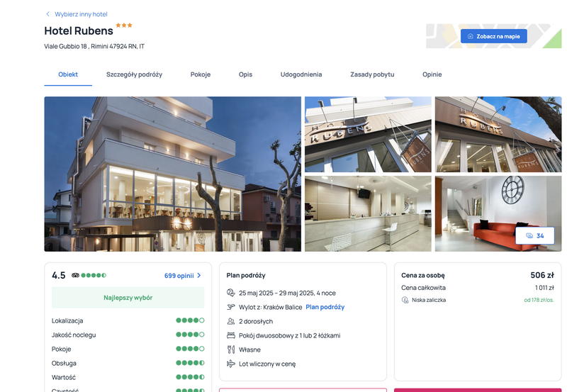Image resolution: width=567 pixels, height=392 pixels.
Task: Open the tilted Rubens sign photo
Action: click(x=368, y=134)
